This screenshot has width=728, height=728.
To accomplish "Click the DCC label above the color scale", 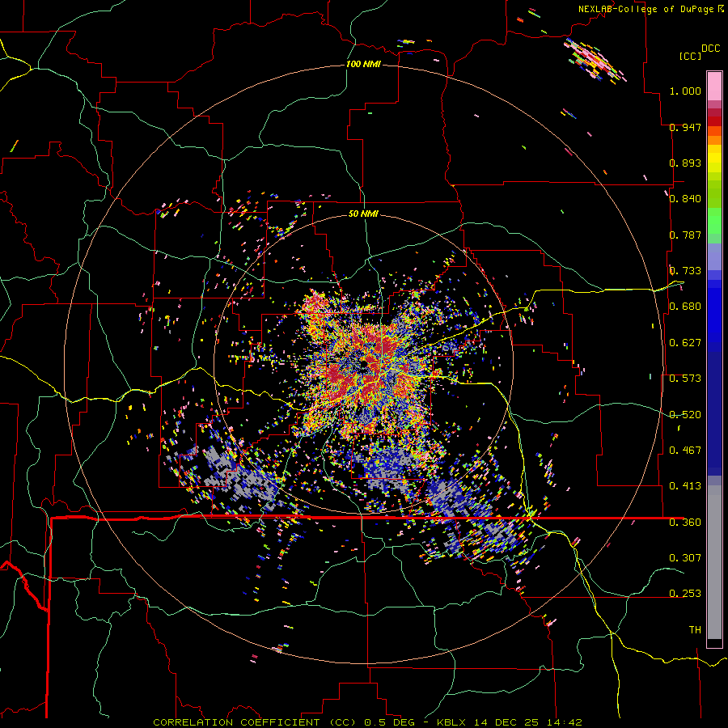I will [710, 49].
